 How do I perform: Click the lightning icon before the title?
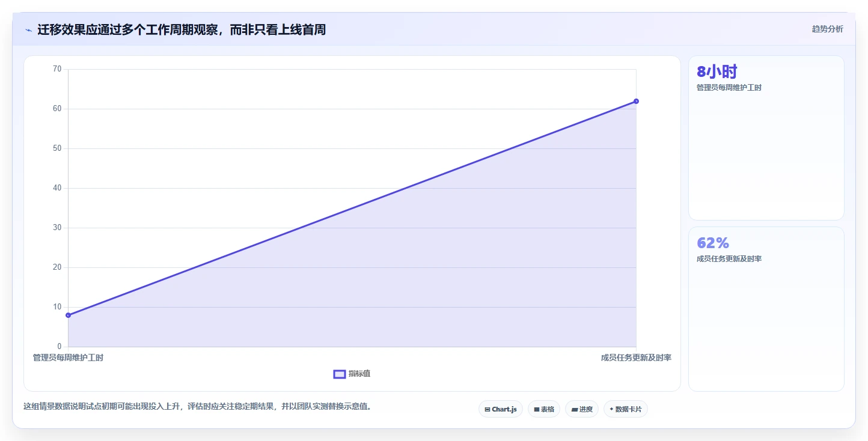[x=28, y=30]
